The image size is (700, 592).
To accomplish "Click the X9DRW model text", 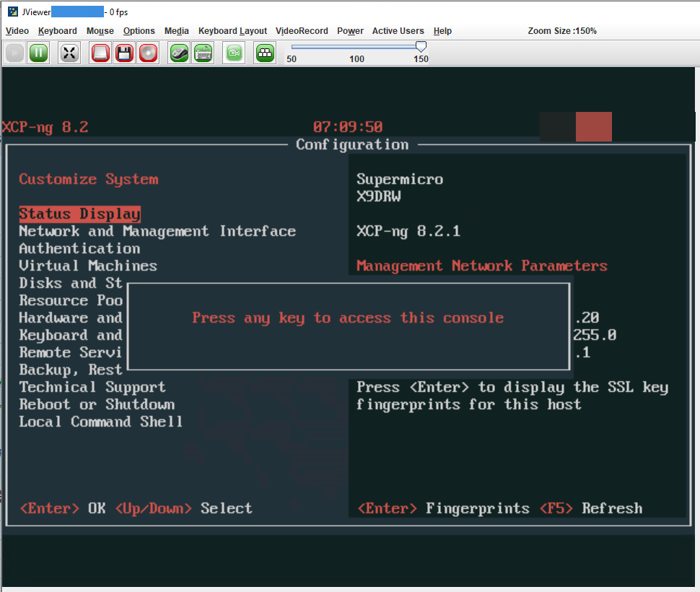I will pyautogui.click(x=379, y=196).
